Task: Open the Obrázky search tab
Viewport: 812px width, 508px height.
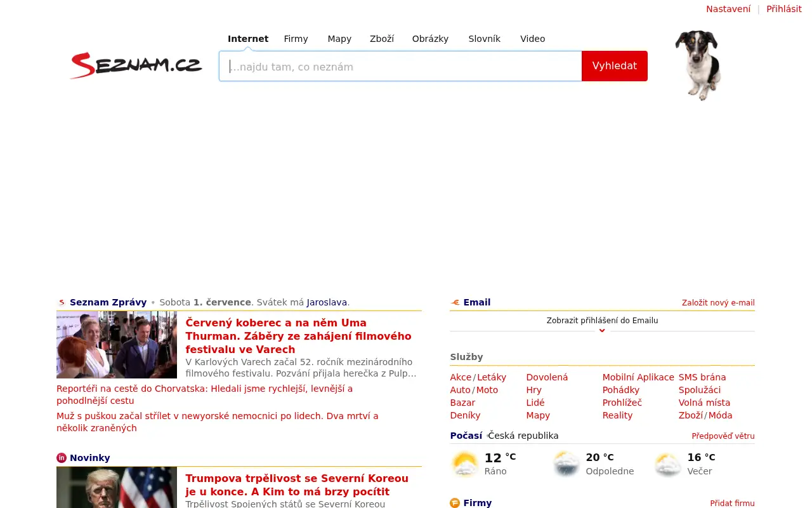Action: (x=430, y=39)
